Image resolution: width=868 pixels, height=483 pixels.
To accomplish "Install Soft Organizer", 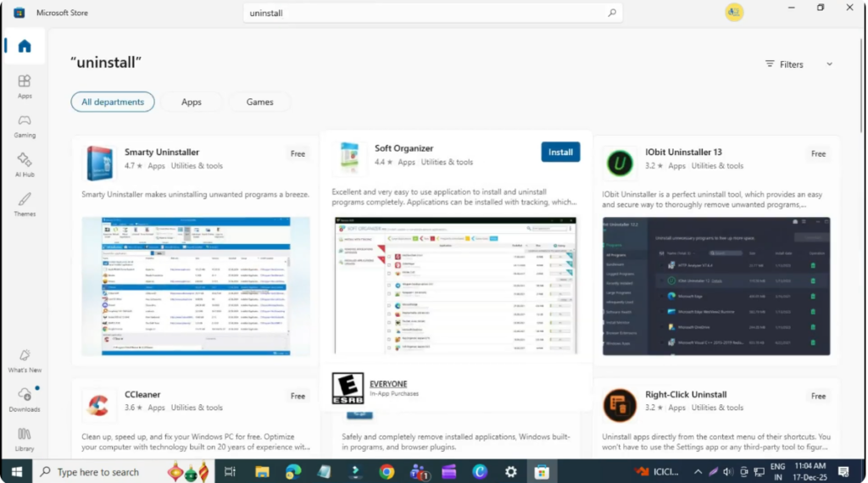I will [x=560, y=153].
